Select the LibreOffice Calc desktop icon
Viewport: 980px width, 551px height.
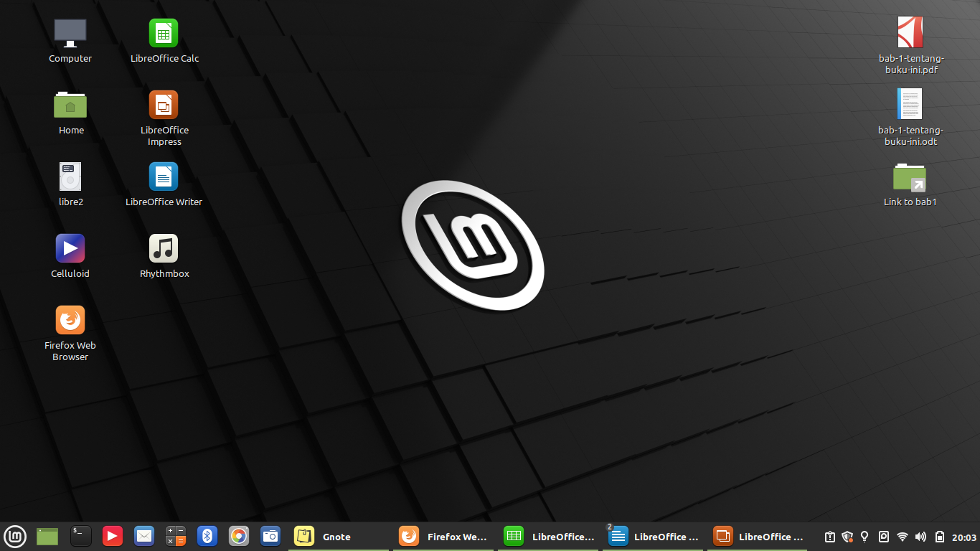click(164, 33)
